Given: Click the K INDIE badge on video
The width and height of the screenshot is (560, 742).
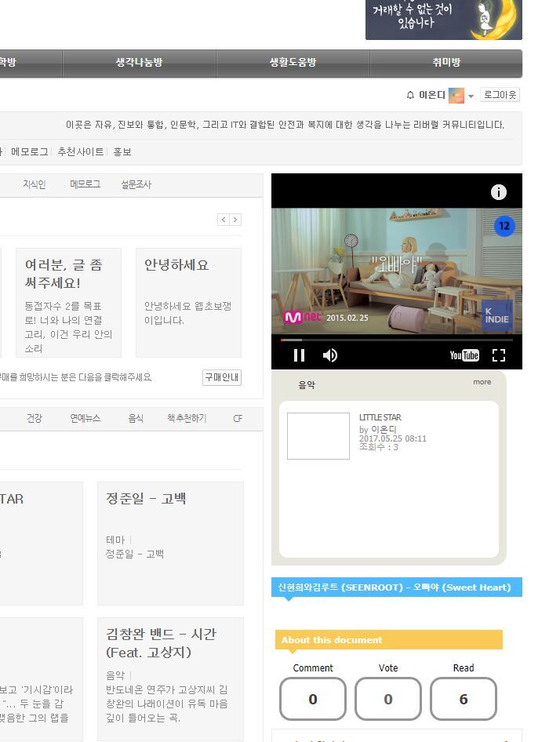Looking at the screenshot, I should click(x=496, y=315).
